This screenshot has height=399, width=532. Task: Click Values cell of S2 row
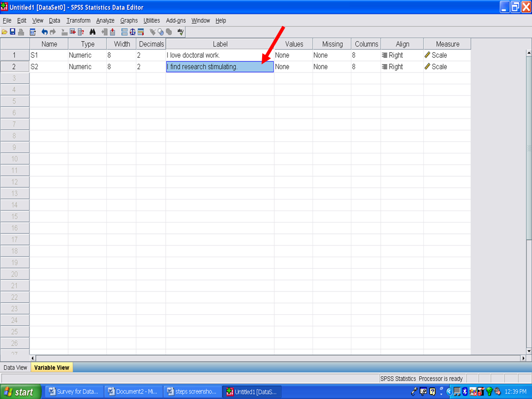click(x=293, y=67)
